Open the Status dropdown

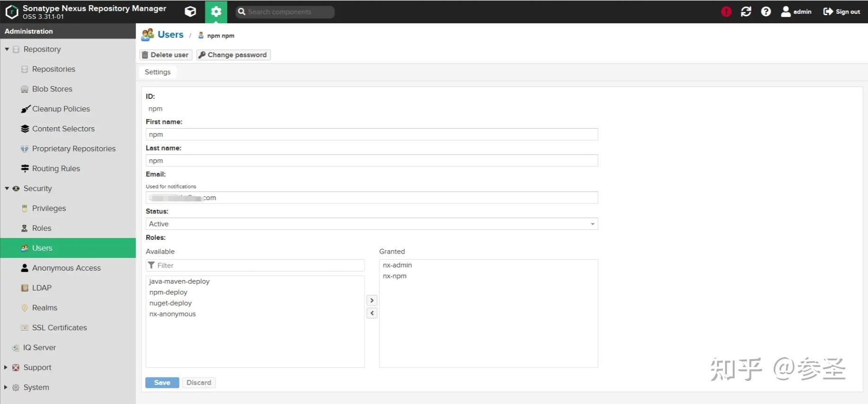(x=372, y=224)
